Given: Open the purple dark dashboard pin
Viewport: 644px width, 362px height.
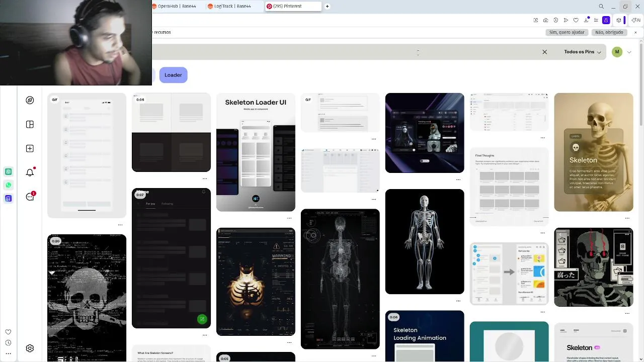Looking at the screenshot, I should [x=425, y=133].
